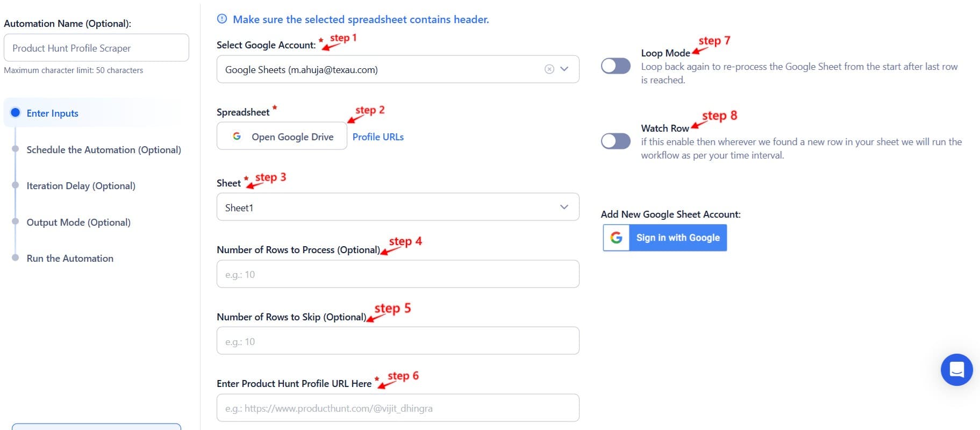Screen dimensions: 980x430
Task: Enable Loop Mode
Action: pos(615,66)
